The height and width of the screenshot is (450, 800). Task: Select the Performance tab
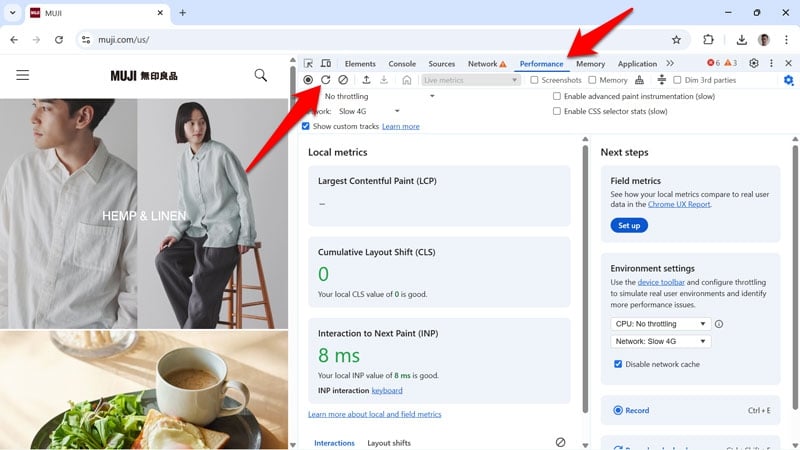point(541,64)
